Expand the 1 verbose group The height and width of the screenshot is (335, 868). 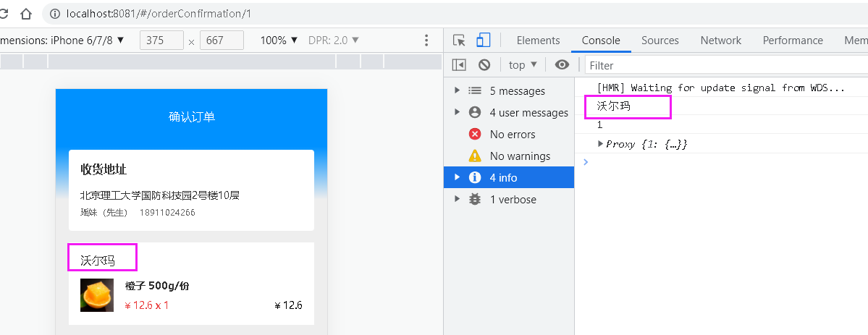457,199
